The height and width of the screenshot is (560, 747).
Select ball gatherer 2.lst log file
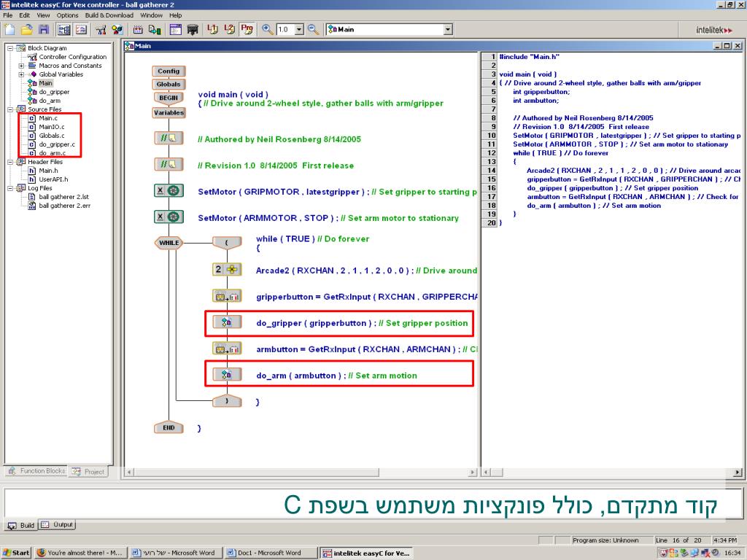coord(64,197)
